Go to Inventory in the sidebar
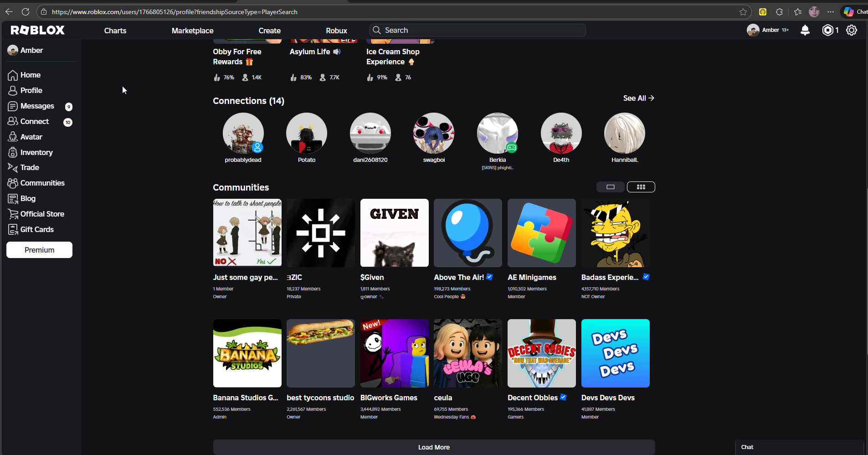This screenshot has width=868, height=455. click(36, 152)
